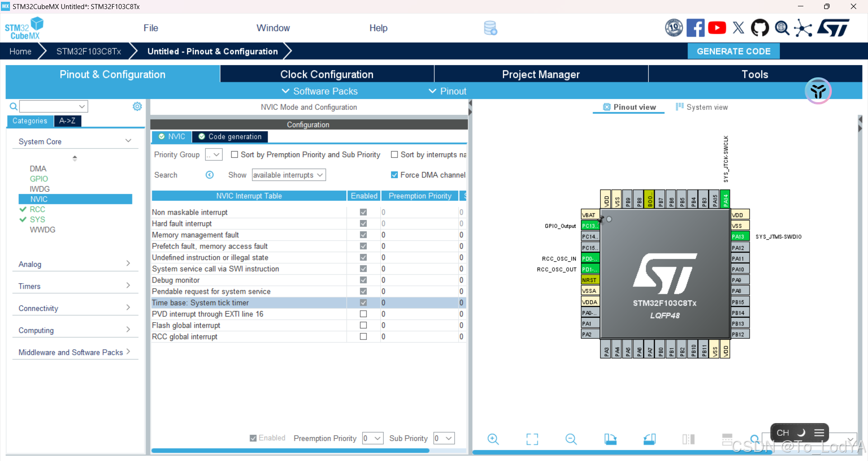Viewport: 868px width, 461px height.
Task: Select RCC in System Core list
Action: [x=38, y=209]
